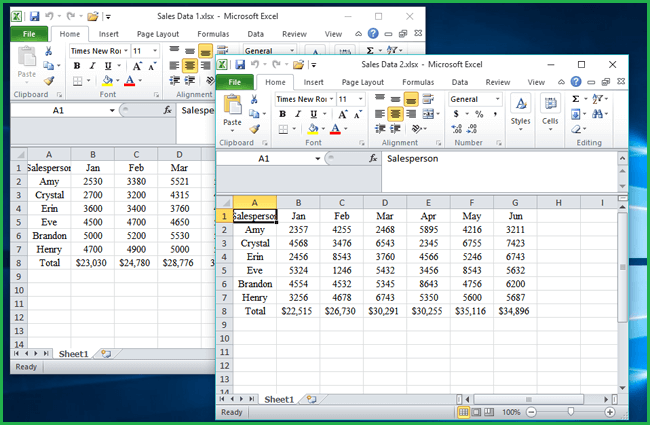Open Page Layout tab in Sales Data 1

(160, 33)
